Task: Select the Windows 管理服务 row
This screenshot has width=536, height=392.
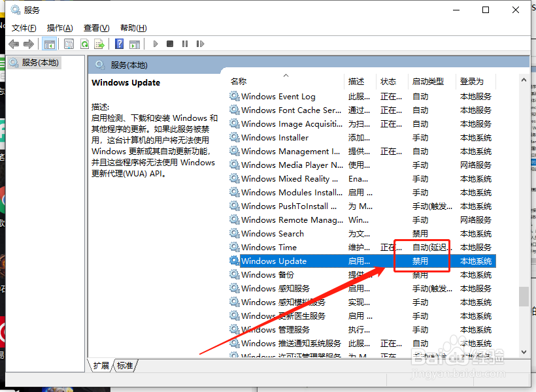Action: pos(362,329)
